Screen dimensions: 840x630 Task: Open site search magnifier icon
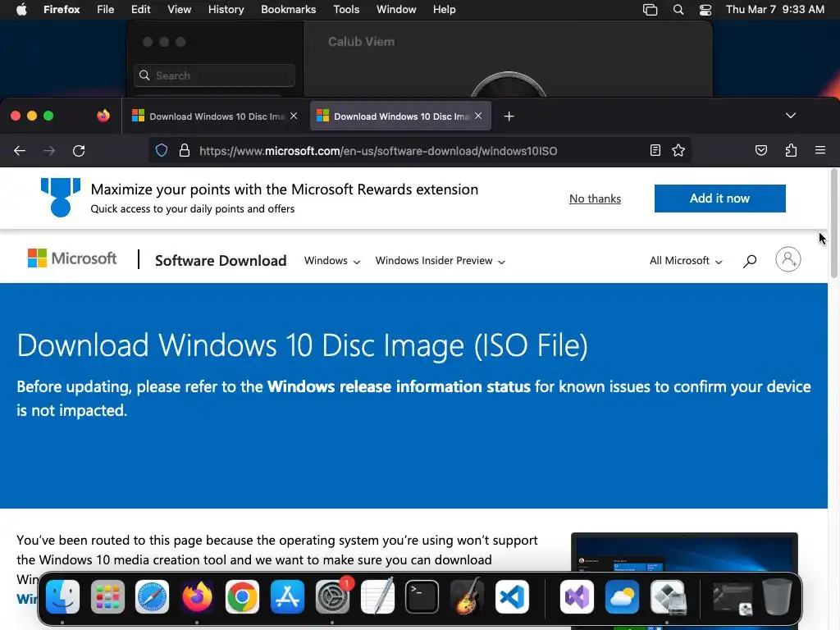[750, 261]
